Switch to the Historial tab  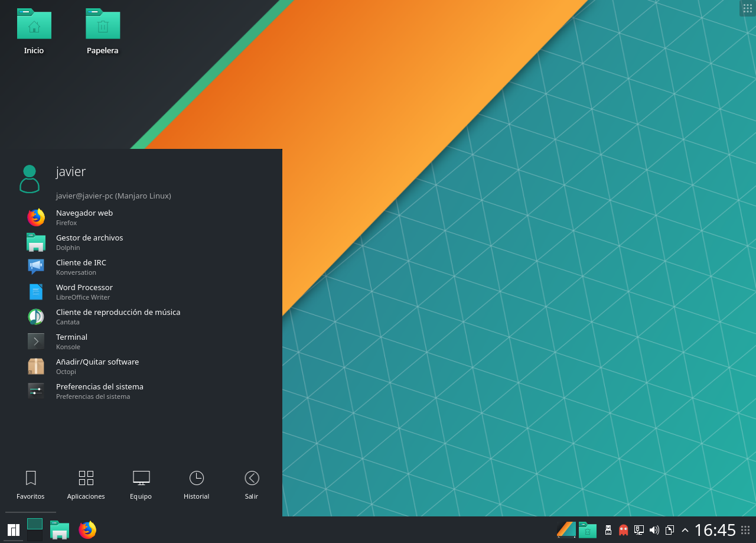point(196,485)
